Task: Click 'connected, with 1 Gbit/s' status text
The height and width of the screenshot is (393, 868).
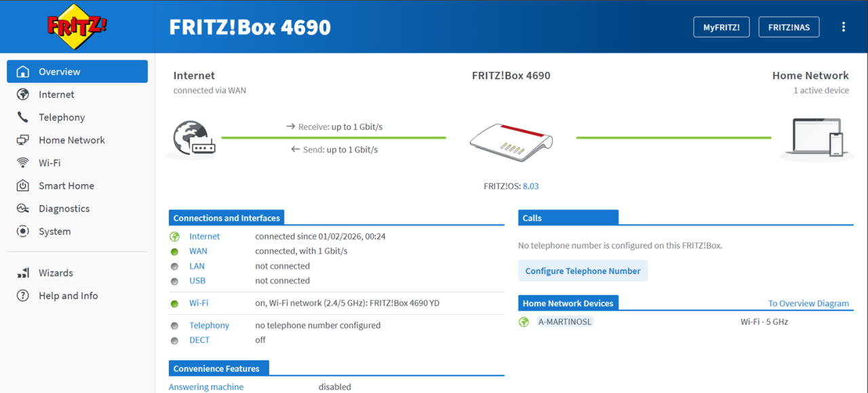Action: [x=301, y=251]
